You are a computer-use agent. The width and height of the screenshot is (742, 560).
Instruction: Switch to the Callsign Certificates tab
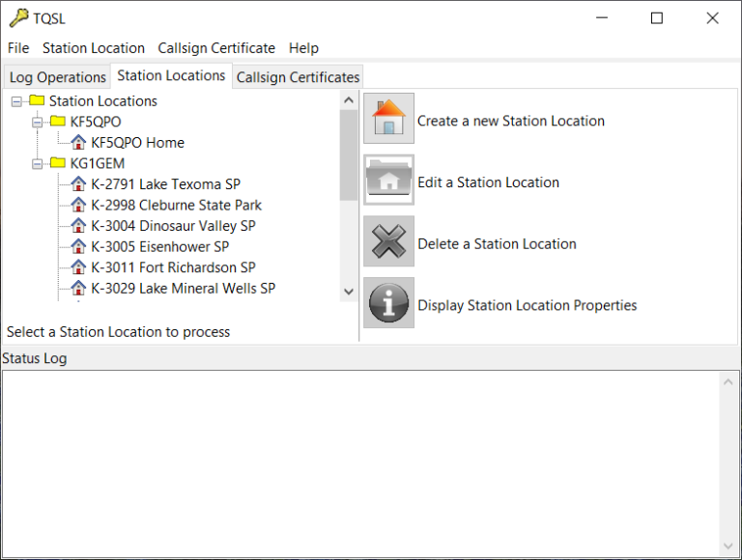pos(298,77)
